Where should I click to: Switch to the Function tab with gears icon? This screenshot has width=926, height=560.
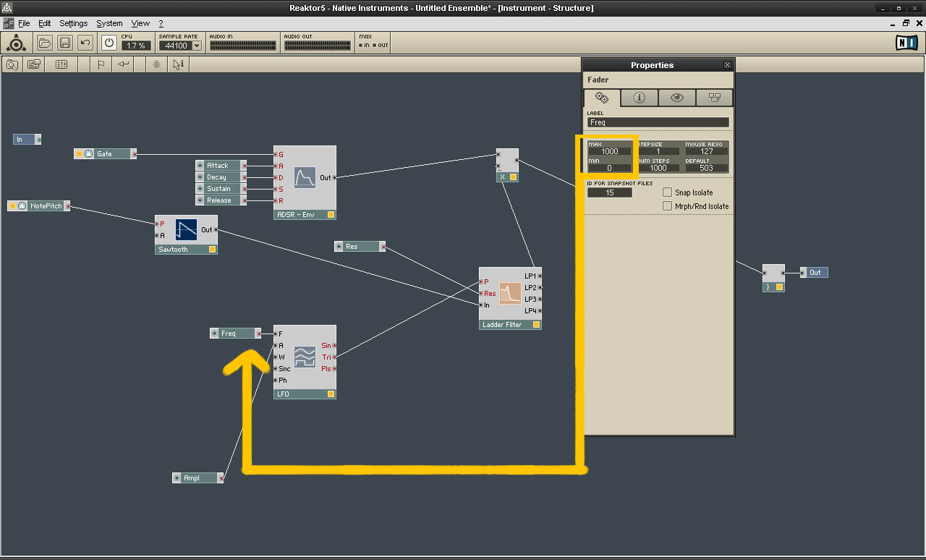click(602, 98)
